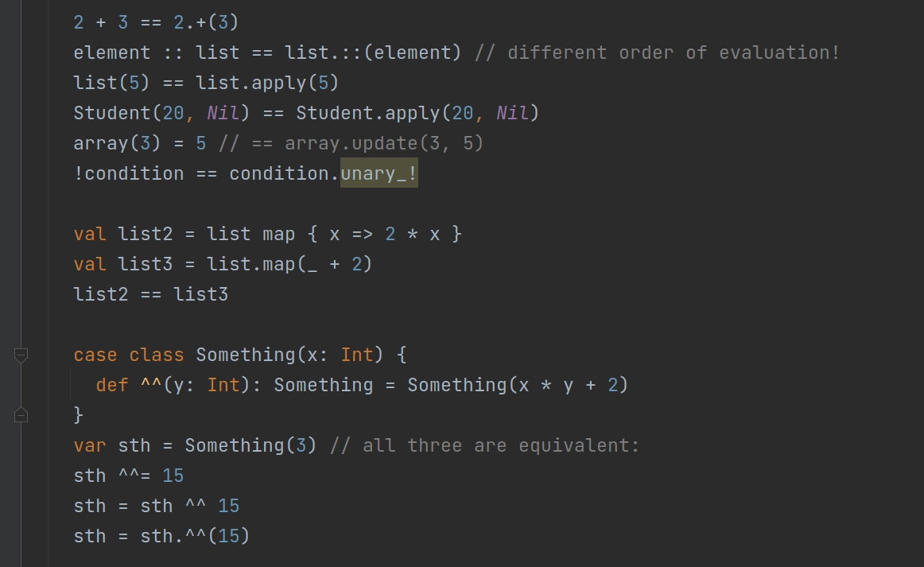Image resolution: width=924 pixels, height=567 pixels.
Task: Click the list3 variable in val declaration
Action: [145, 264]
